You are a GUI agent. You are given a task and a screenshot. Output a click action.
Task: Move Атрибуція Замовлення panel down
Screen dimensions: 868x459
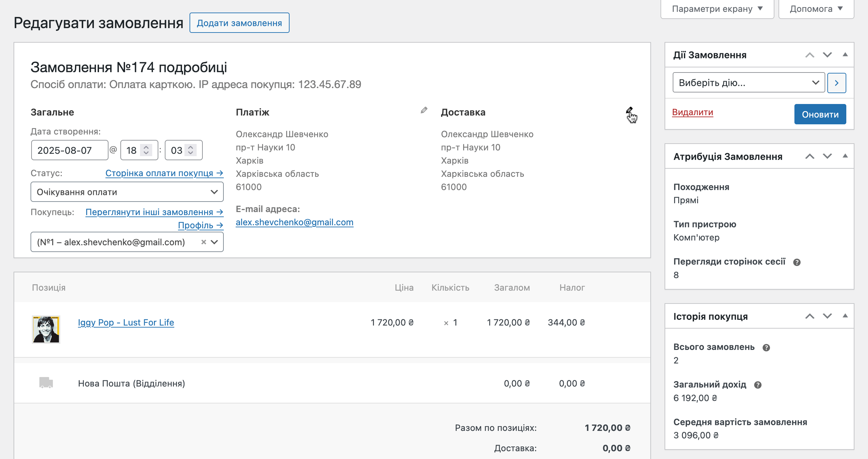(827, 156)
